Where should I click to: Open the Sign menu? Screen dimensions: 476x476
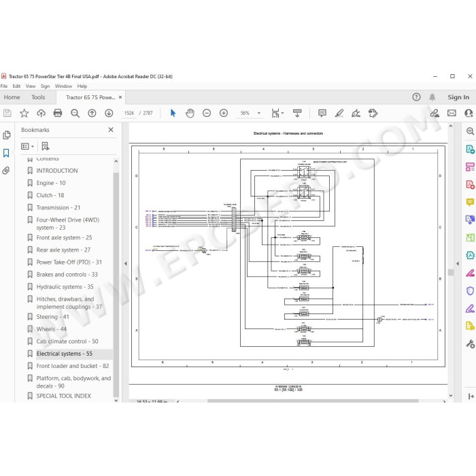point(46,86)
